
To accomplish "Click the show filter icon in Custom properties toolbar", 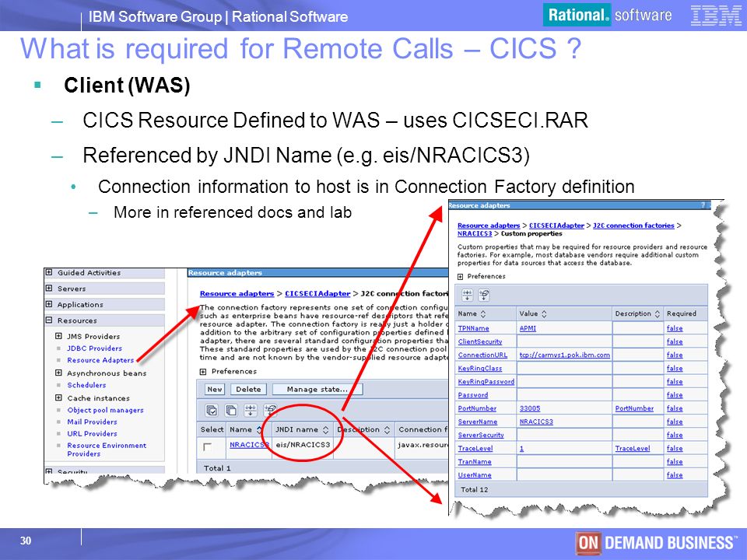I will (x=468, y=296).
